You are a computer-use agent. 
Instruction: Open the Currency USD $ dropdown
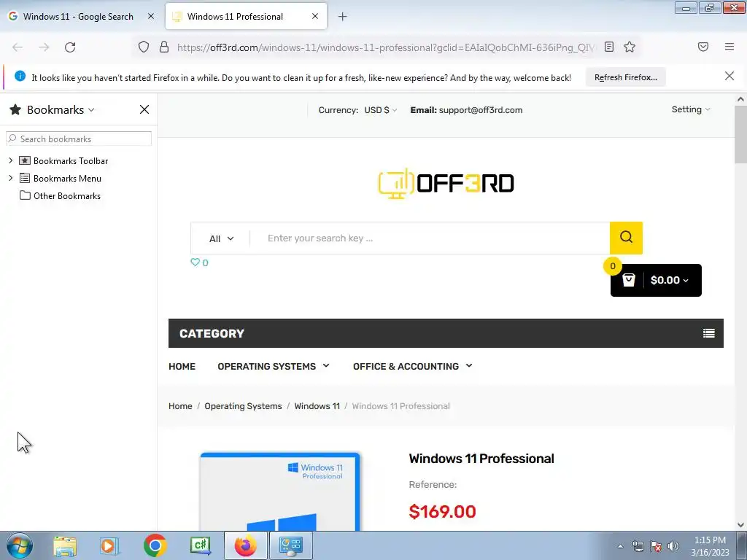380,110
